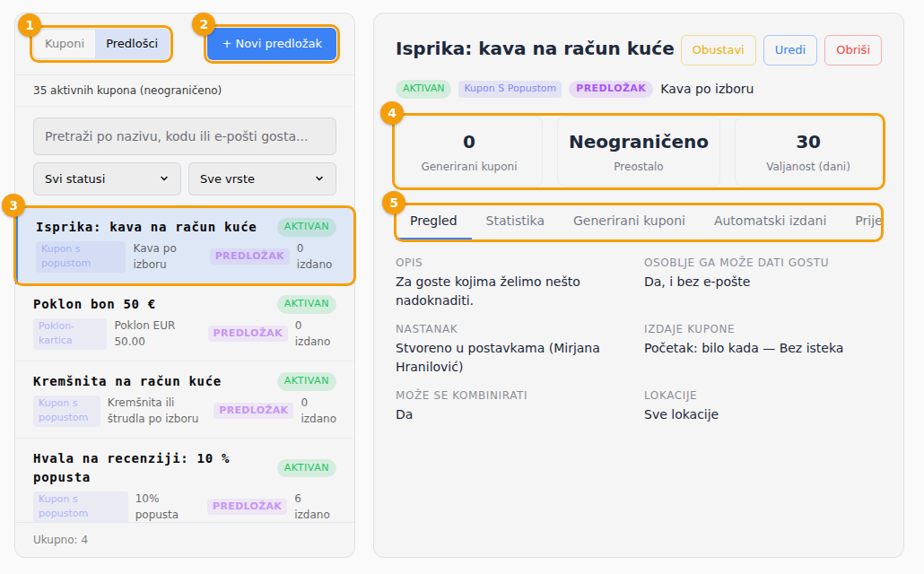Focus the coupon search input field
This screenshot has width=924, height=574.
[185, 136]
